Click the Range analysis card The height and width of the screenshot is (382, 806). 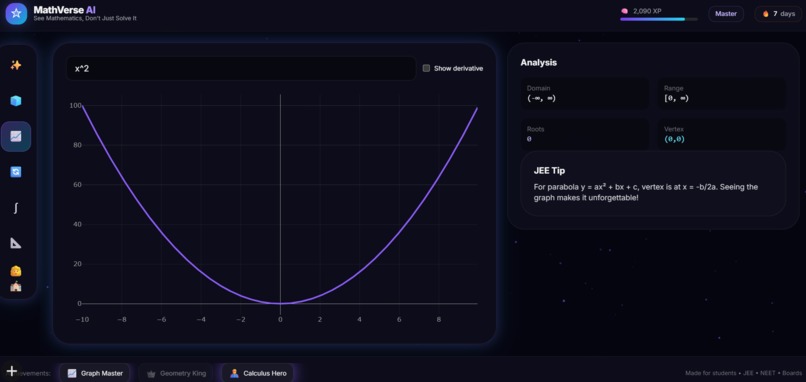tap(722, 93)
